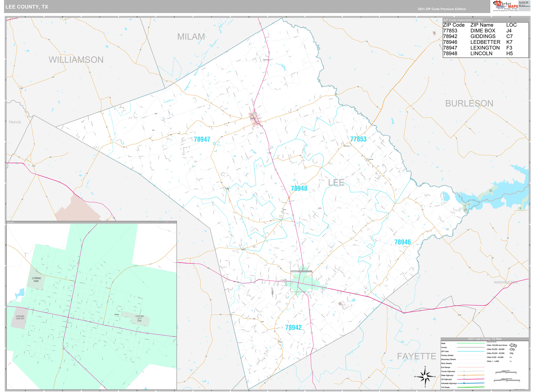The image size is (535, 392).
Task: Click the small red City dot for Cities 5,000 - 24,999
Action: pos(510,357)
